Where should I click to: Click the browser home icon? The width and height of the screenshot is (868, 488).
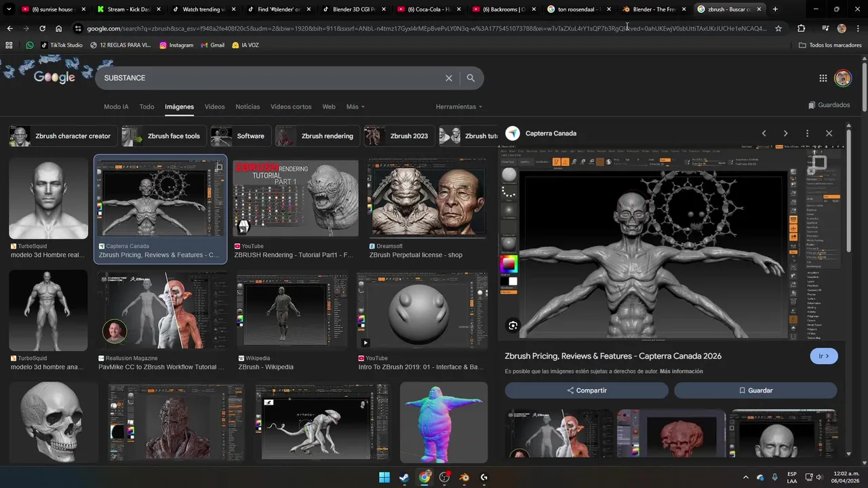click(58, 28)
